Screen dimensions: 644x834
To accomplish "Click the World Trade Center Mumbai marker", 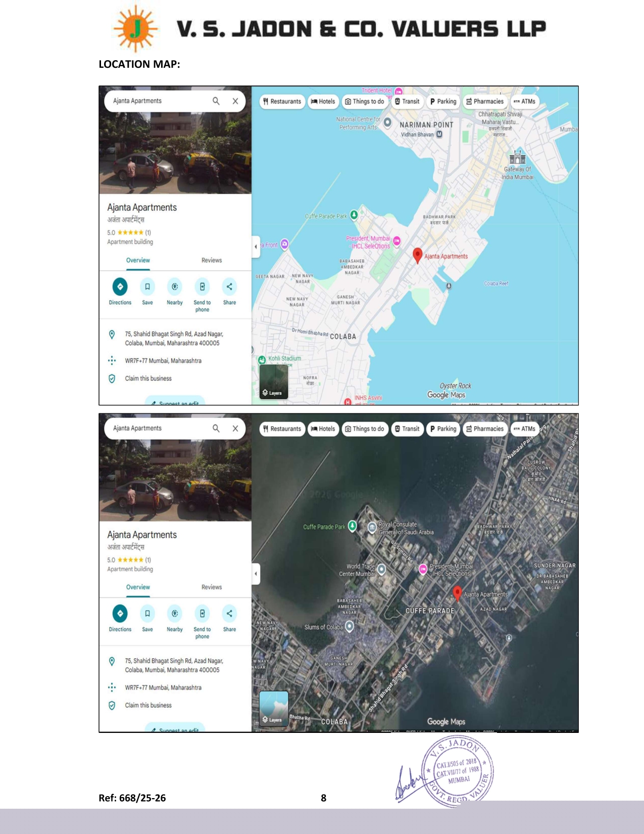I will click(x=382, y=570).
